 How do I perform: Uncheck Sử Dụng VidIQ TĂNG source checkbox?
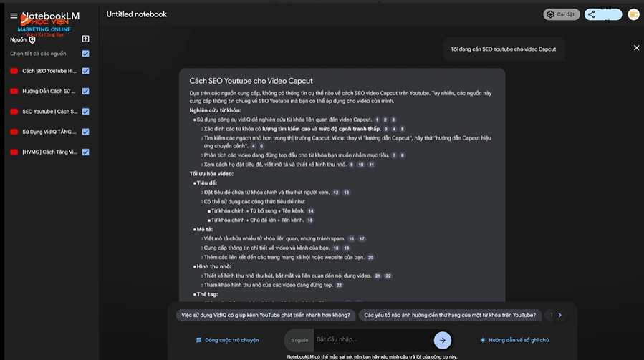point(85,132)
